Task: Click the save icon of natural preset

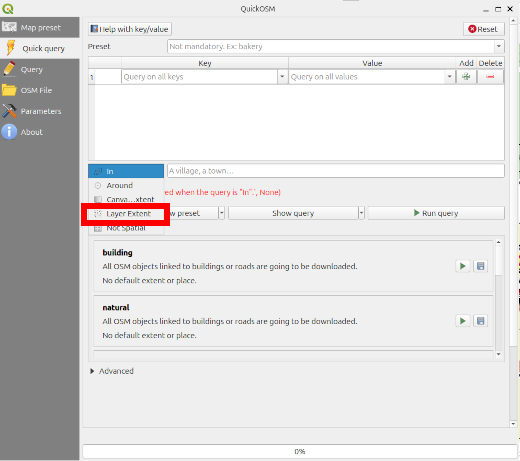Action: (x=480, y=321)
